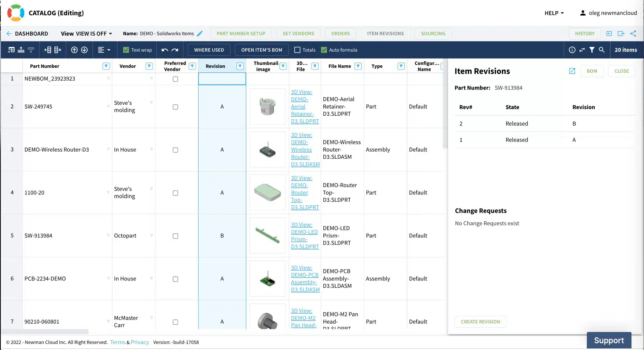Open the Thumbnail image column filter dropdown
Screen dimensions: 644x350
point(283,66)
